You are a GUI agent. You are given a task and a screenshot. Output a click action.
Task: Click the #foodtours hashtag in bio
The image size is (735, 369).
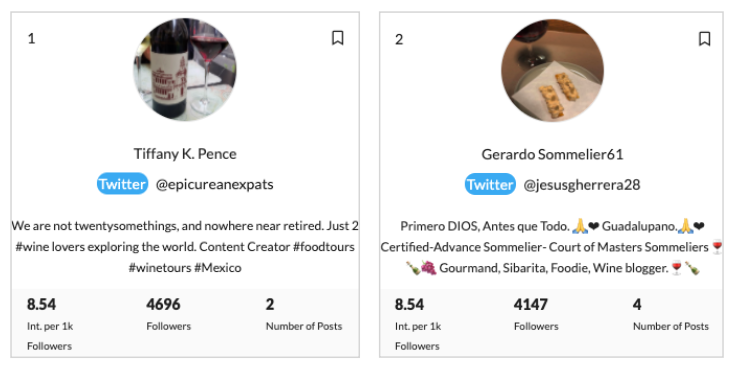tap(324, 247)
